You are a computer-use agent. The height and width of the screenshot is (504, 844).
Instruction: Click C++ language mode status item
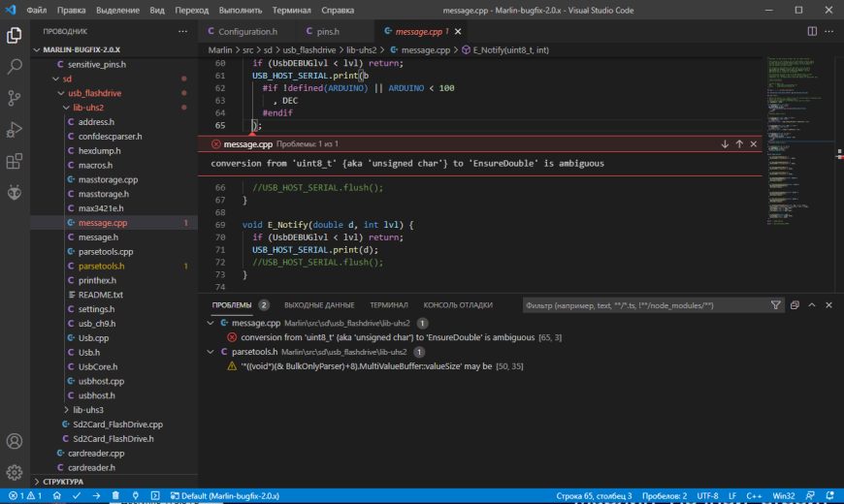point(754,496)
